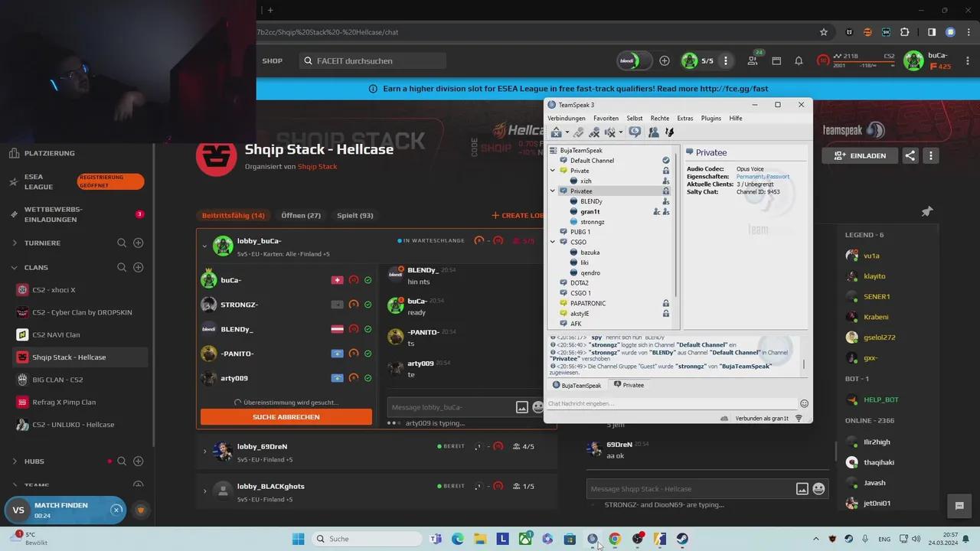Open Xbox app from taskbar
Screen dimensions: 980x551
coord(525,539)
